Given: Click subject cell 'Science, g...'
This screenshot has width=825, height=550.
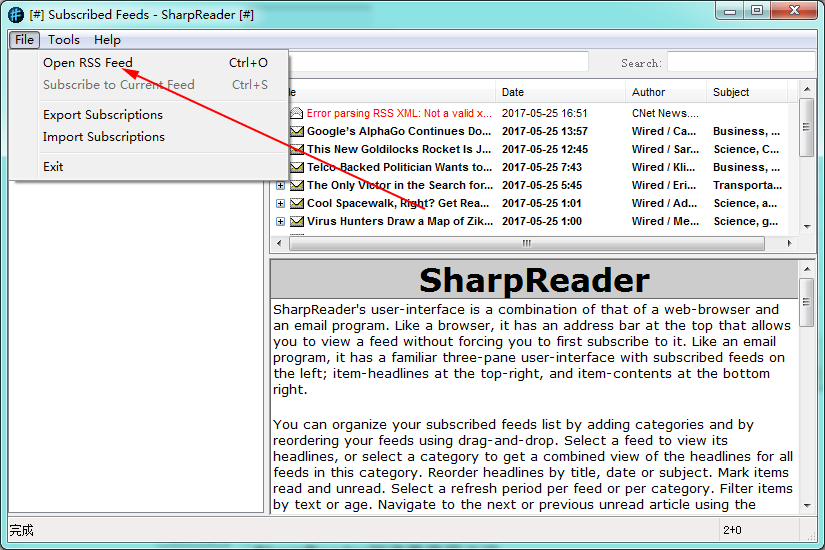Looking at the screenshot, I should click(746, 222).
